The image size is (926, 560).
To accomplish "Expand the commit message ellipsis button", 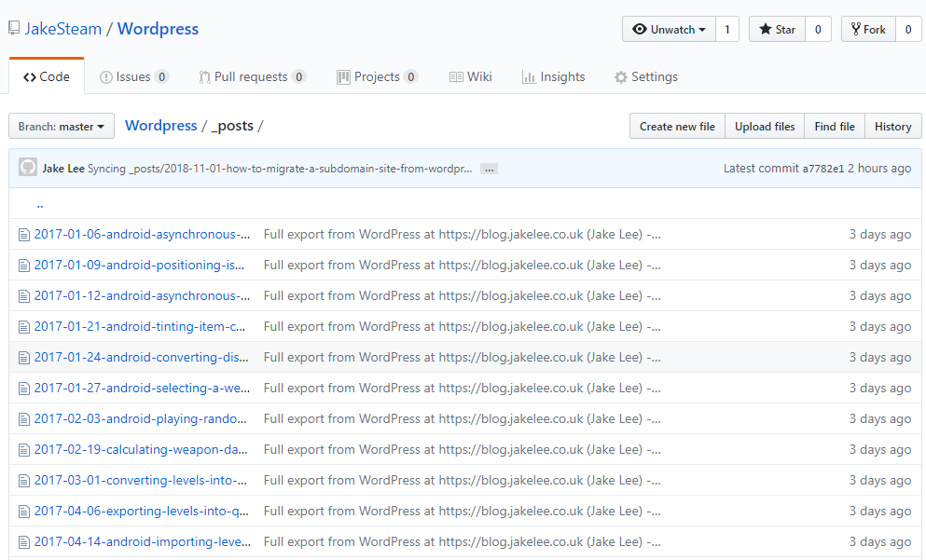I will tap(489, 170).
